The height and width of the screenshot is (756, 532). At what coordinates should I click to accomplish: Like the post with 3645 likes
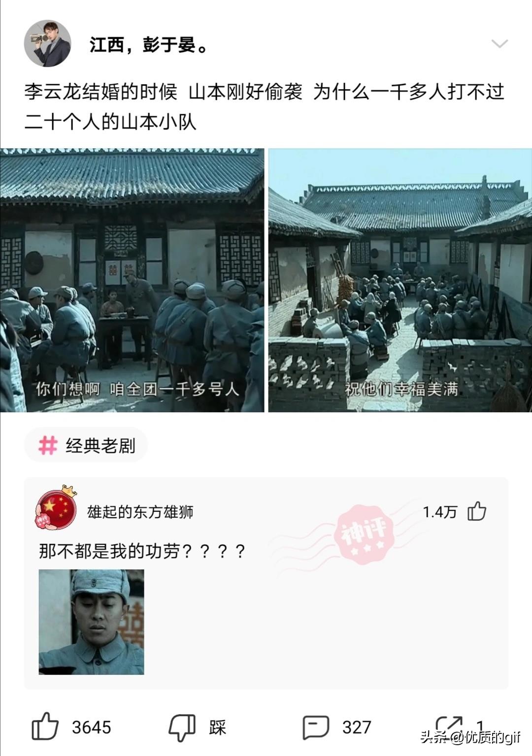point(45,726)
